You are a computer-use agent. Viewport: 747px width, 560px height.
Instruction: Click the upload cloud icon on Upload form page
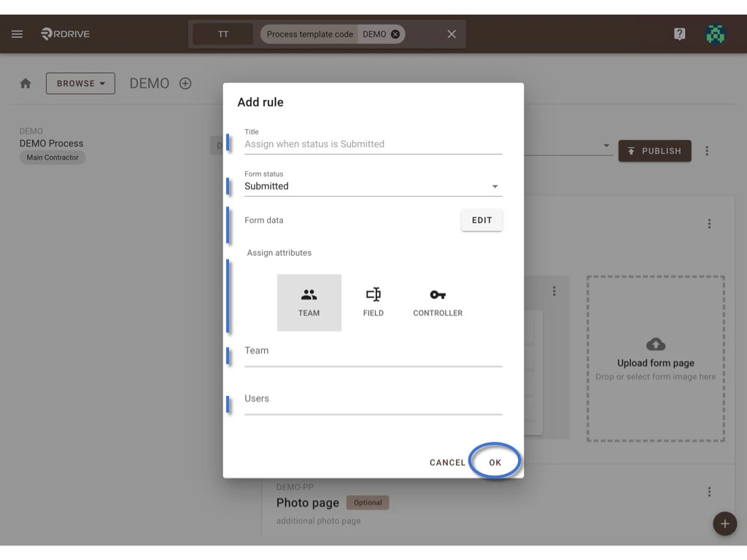655,345
